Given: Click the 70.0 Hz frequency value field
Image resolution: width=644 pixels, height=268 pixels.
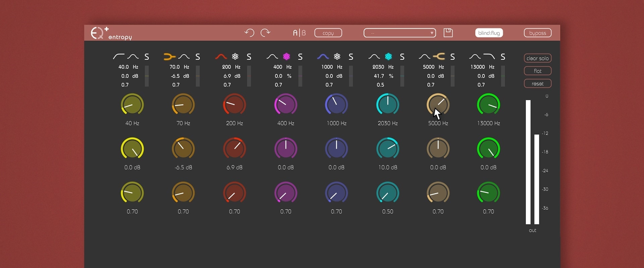Looking at the screenshot, I should (x=175, y=67).
